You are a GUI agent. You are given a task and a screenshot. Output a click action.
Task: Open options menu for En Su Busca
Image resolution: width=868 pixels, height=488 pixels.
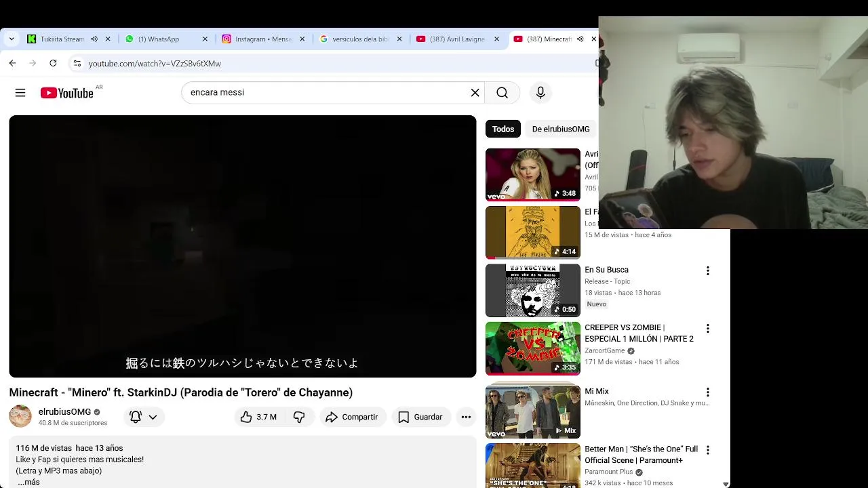tap(707, 270)
